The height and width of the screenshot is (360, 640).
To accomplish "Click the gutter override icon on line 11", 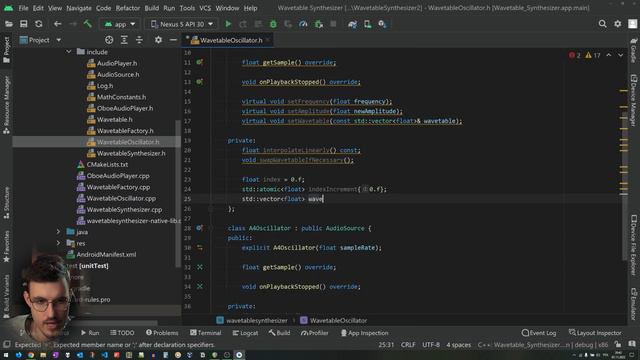I will click(x=199, y=62).
